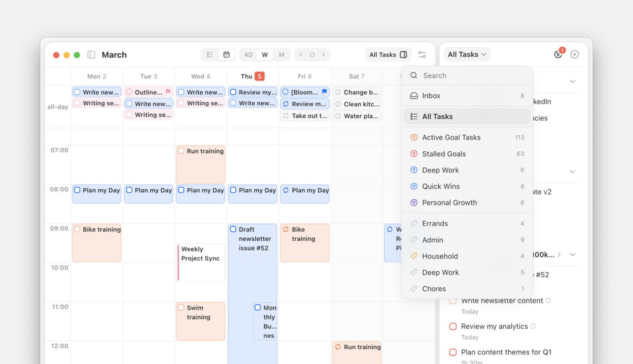The width and height of the screenshot is (633, 364).
Task: Tick Review my analytics checkbox in panel
Action: (x=453, y=326)
